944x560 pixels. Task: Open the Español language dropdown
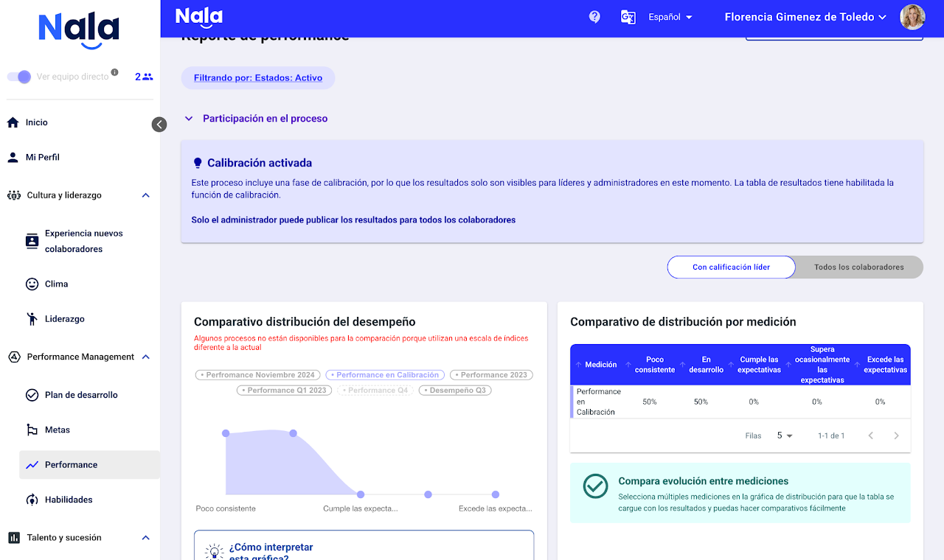tap(670, 17)
